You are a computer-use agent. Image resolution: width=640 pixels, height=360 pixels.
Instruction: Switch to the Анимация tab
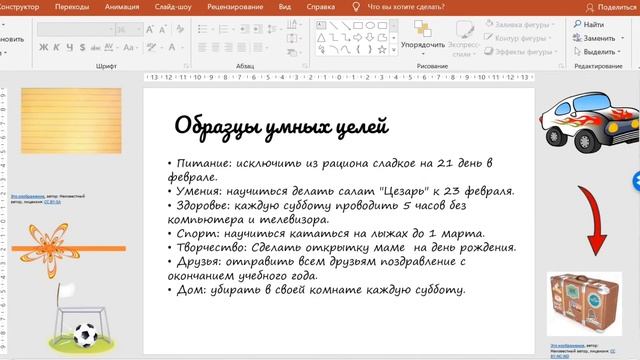pyautogui.click(x=122, y=7)
